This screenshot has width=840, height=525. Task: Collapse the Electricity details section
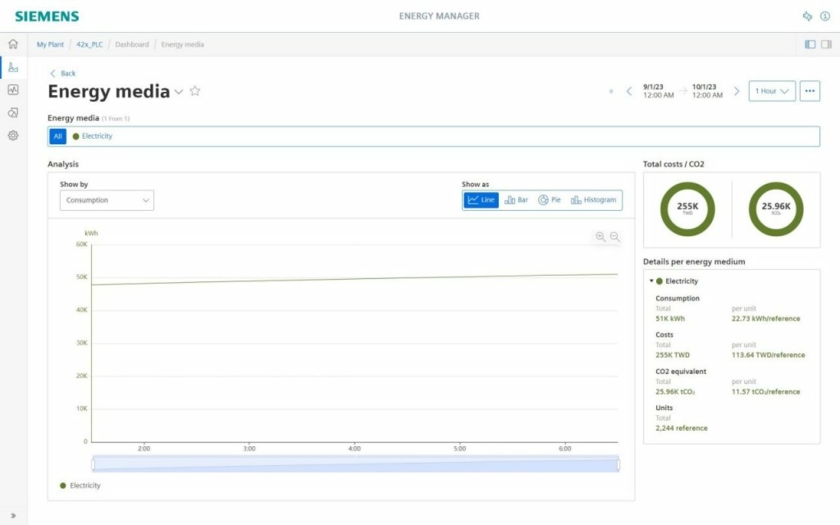coord(651,281)
